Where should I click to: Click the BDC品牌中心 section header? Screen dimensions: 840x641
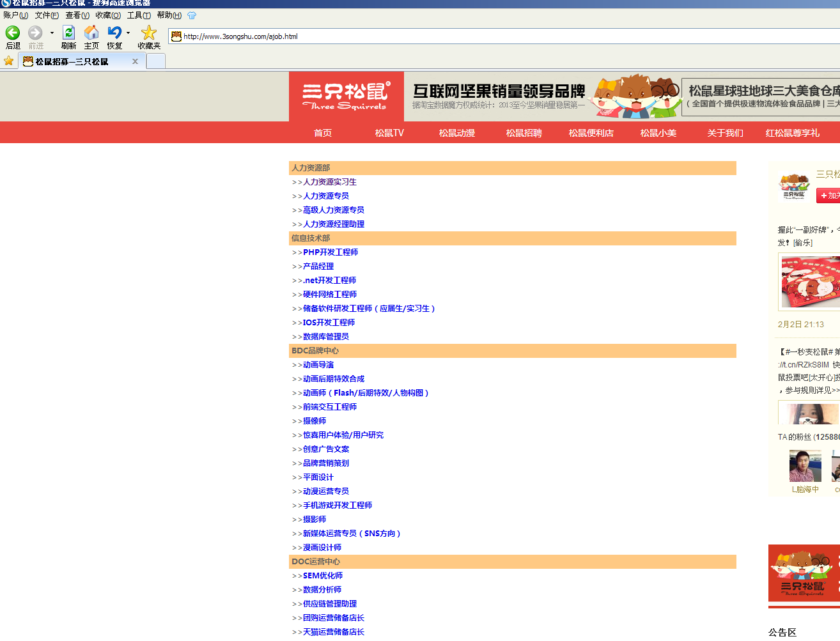pyautogui.click(x=513, y=351)
